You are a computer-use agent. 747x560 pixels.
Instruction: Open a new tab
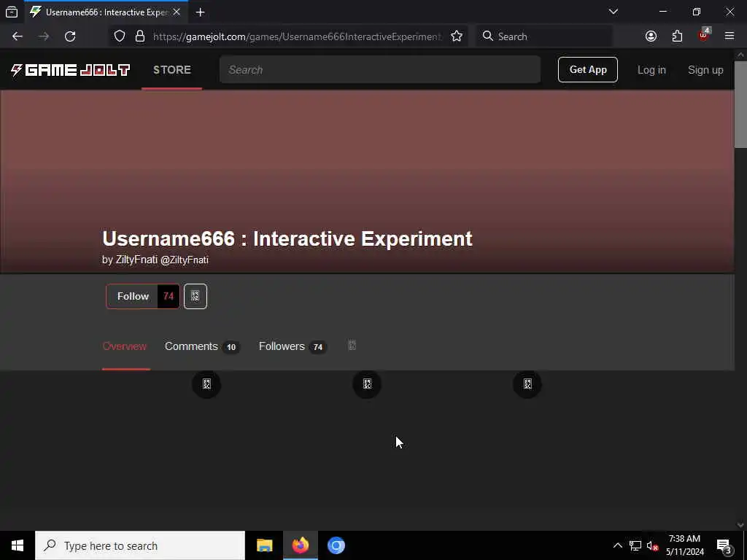(200, 12)
